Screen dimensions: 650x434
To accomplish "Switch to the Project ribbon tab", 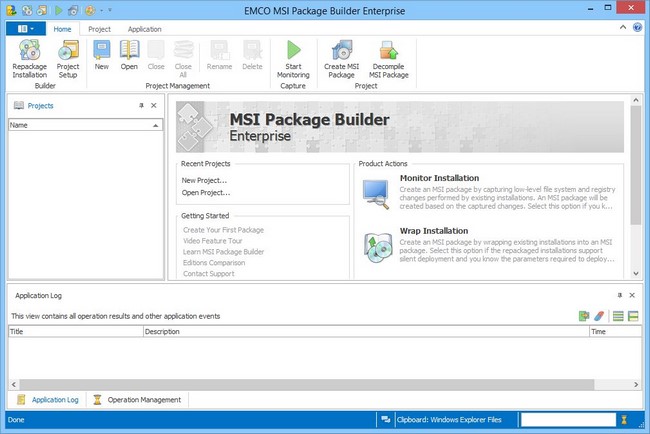I will 99,29.
